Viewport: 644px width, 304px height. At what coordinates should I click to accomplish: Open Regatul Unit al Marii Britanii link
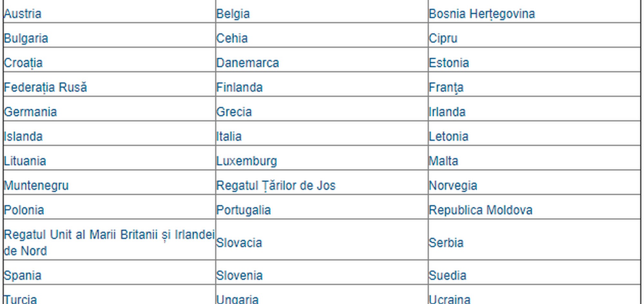coord(109,235)
